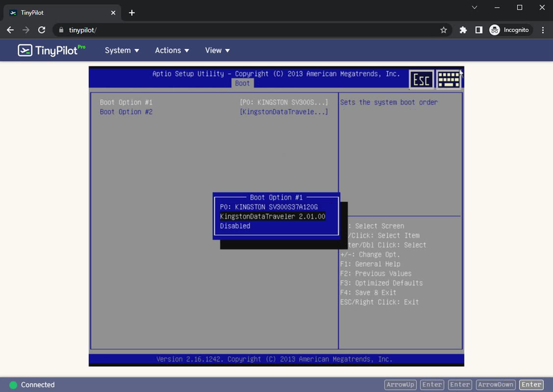
Task: Click the '+/-: Change Opt.' hint
Action: click(370, 254)
